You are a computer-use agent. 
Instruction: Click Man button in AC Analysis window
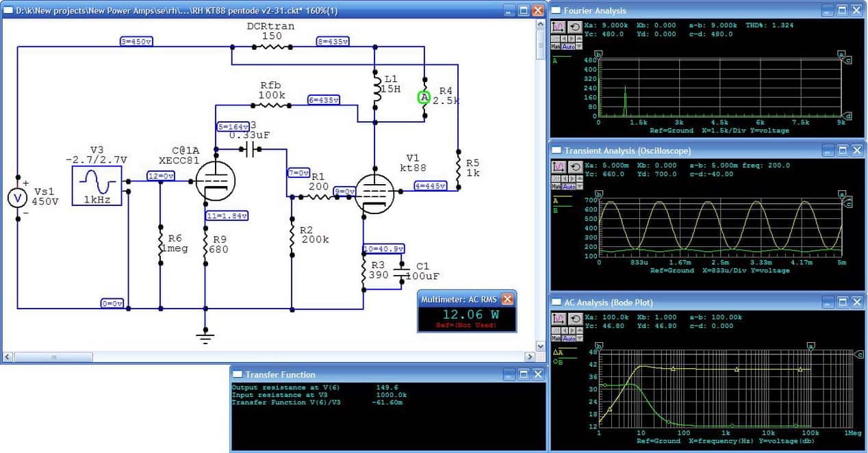pyautogui.click(x=556, y=339)
